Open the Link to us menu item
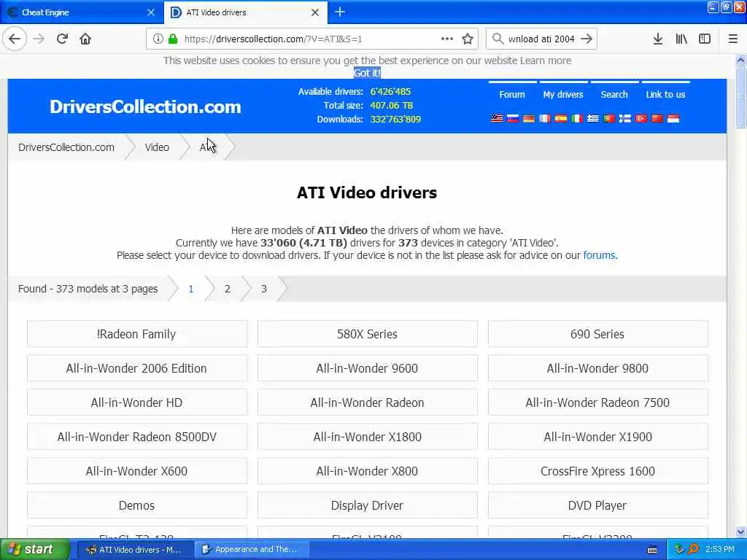747x560 pixels. click(x=665, y=94)
